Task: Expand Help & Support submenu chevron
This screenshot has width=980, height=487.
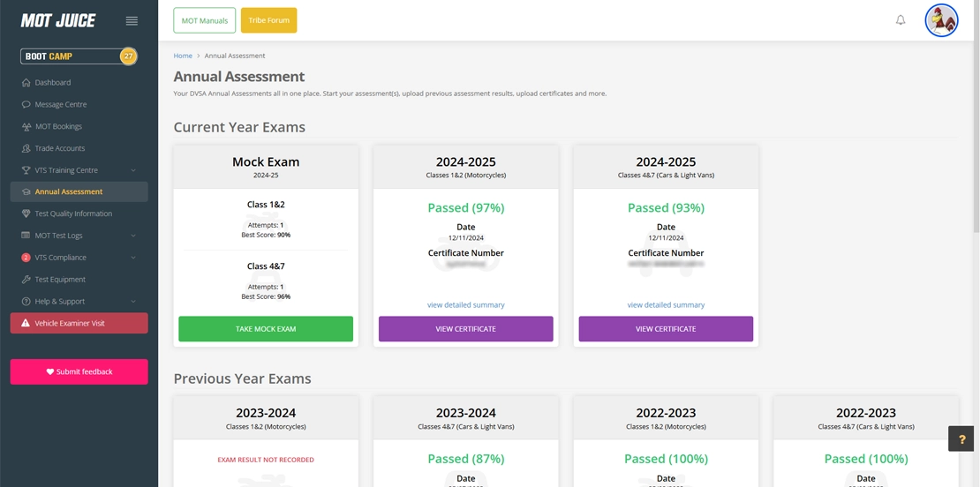Action: pos(133,301)
